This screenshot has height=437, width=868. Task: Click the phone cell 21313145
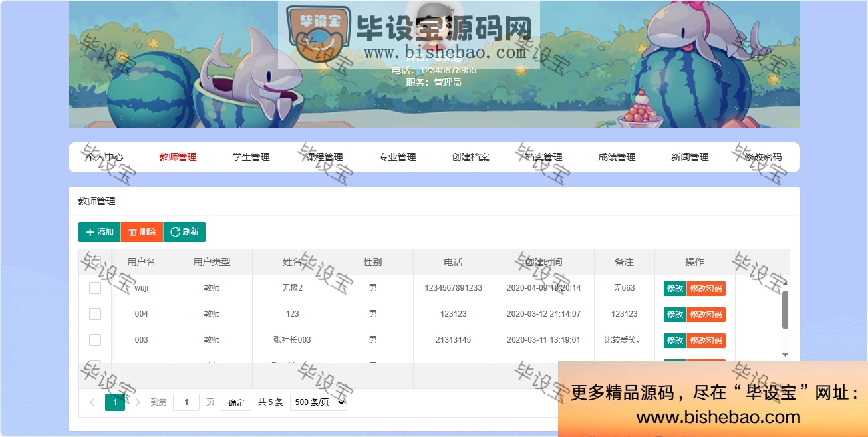[x=453, y=340]
